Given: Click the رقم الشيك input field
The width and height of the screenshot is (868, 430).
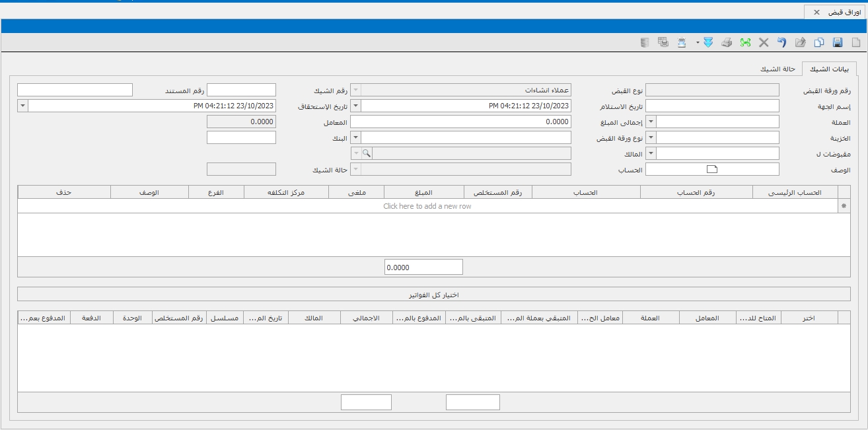Looking at the screenshot, I should tap(241, 90).
